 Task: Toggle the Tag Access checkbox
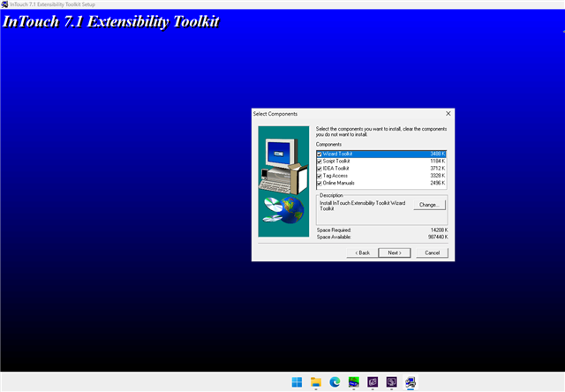(319, 176)
